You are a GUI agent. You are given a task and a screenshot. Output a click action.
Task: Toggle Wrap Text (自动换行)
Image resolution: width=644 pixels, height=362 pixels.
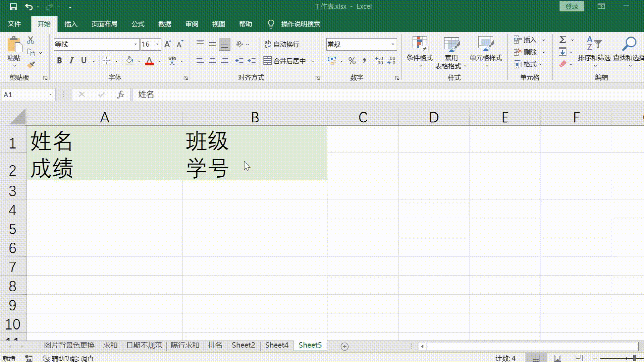282,44
